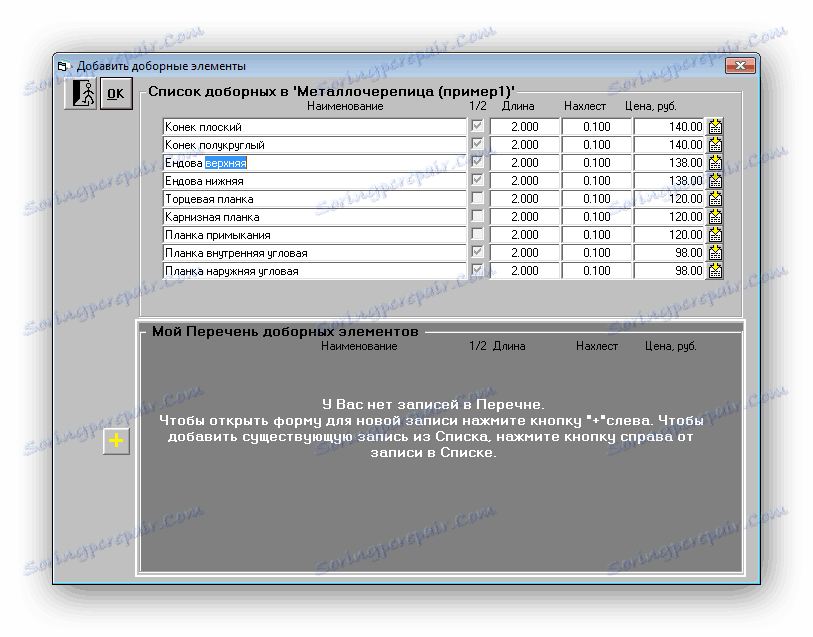The image size is (813, 637).
Task: Enable 1/2 checkbox for Планка примыкания
Action: tap(478, 234)
